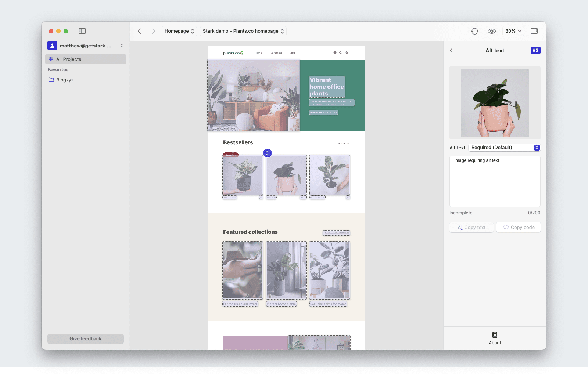Click the basket icon in page header

[346, 53]
